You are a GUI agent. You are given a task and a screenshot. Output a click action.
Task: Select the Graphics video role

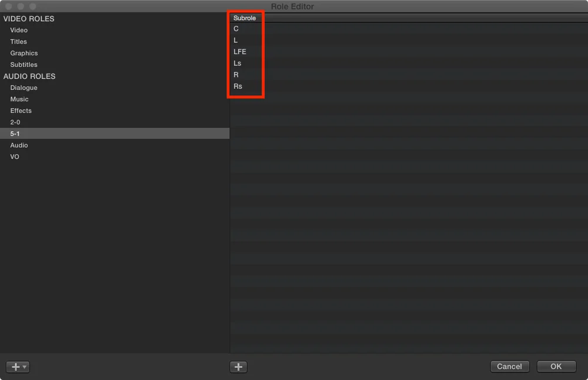[x=115, y=53]
